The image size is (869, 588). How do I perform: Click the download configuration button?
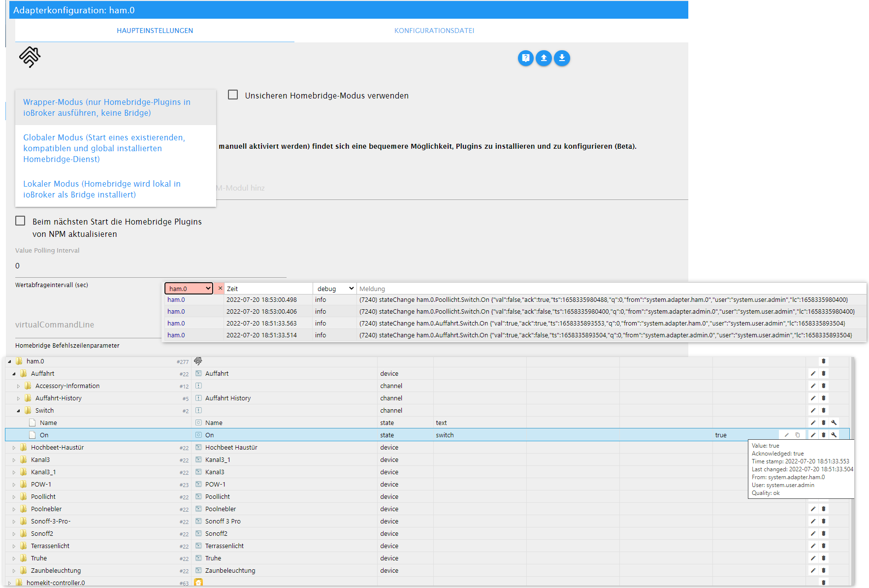(x=562, y=58)
